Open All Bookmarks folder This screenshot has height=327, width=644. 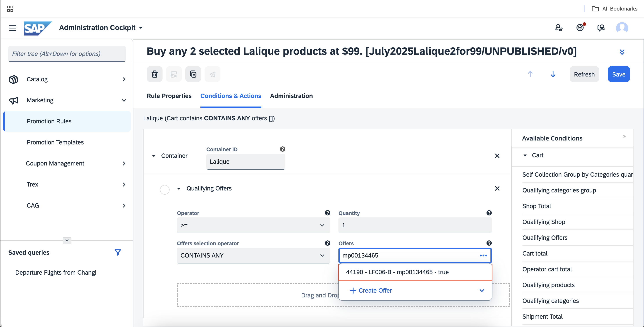[x=614, y=9]
